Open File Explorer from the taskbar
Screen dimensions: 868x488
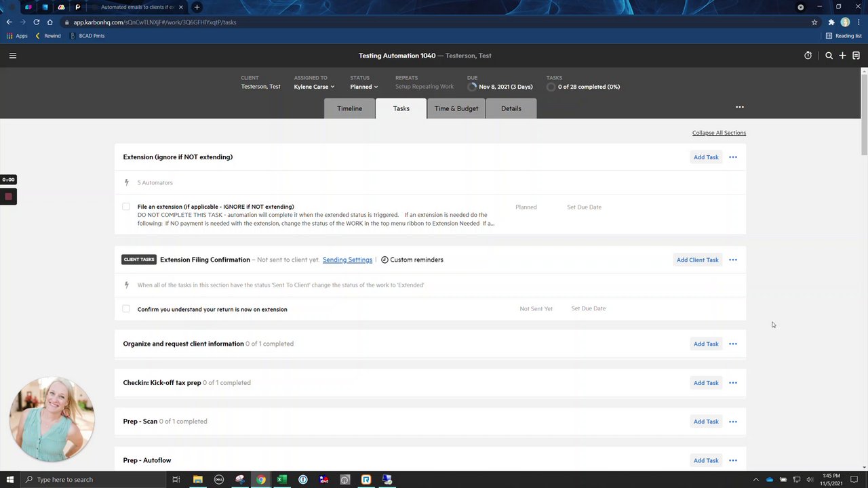click(197, 480)
